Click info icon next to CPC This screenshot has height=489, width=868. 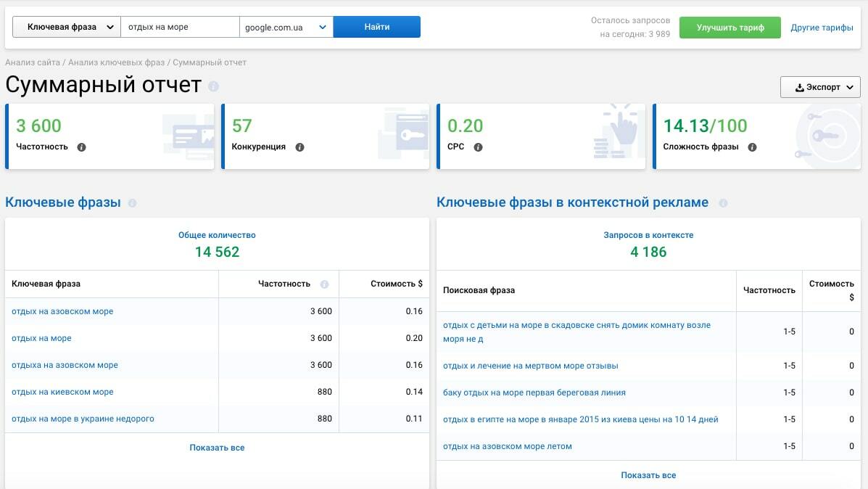[x=478, y=147]
